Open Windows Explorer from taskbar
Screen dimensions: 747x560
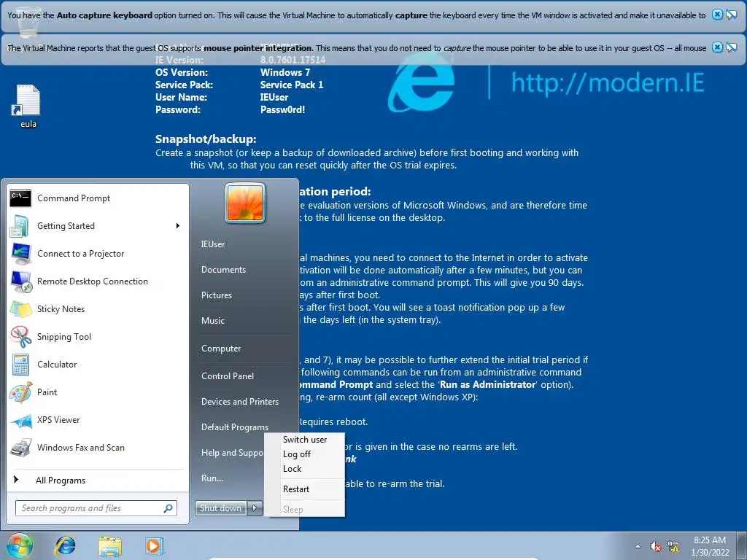pos(110,545)
